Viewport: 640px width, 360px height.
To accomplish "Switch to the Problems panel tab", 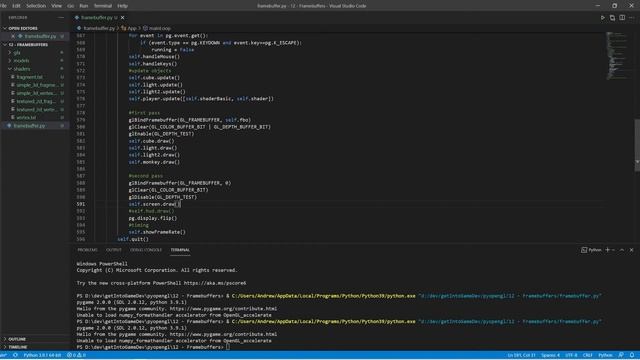I will pos(87,250).
